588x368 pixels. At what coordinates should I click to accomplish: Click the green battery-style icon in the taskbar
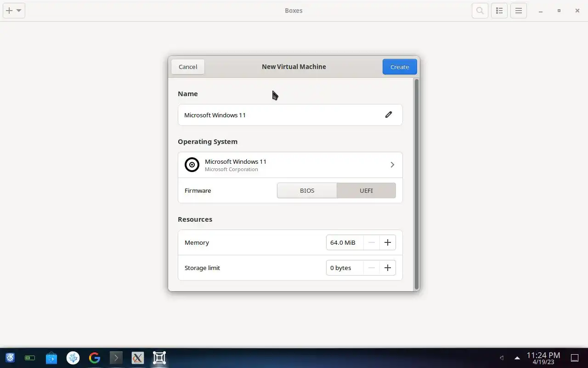pyautogui.click(x=30, y=358)
